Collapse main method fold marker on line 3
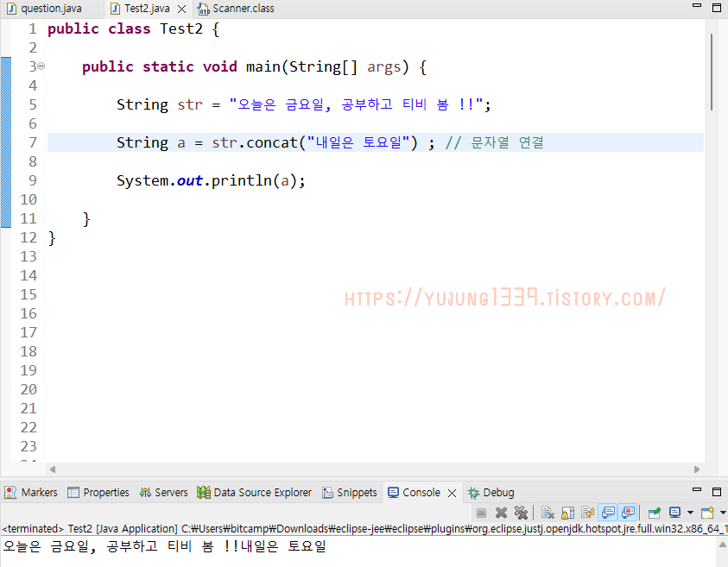The height and width of the screenshot is (567, 728). click(x=41, y=66)
